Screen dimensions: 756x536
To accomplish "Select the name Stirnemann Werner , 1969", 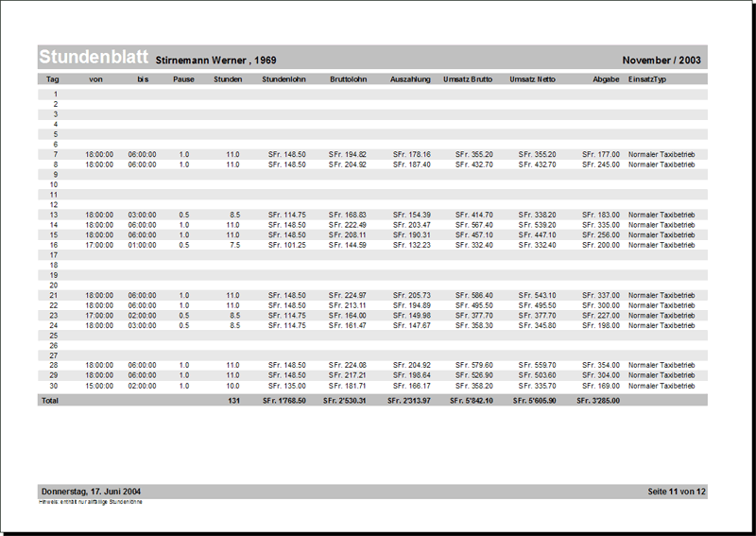I will [216, 61].
